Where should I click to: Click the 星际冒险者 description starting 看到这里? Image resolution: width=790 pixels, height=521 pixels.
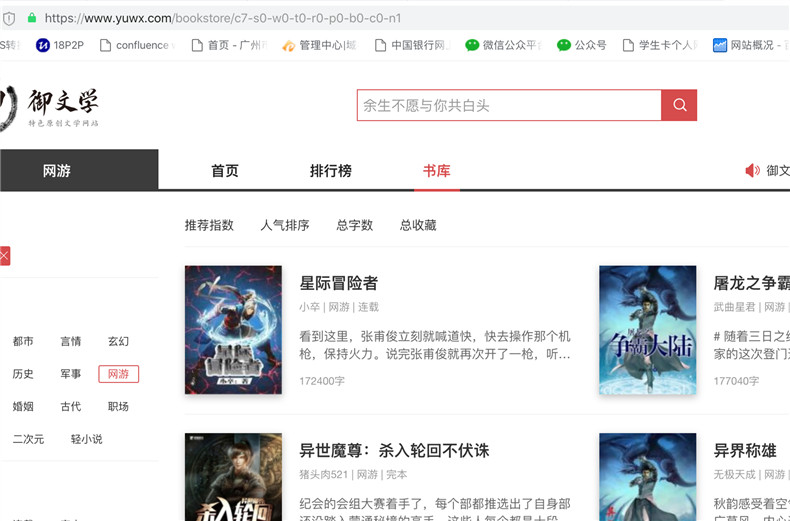(x=435, y=345)
